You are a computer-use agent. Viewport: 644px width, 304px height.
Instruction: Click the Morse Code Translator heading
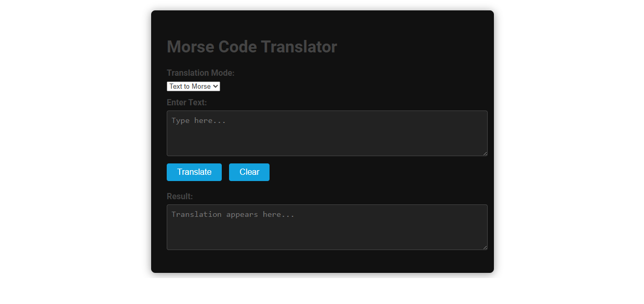[x=252, y=47]
